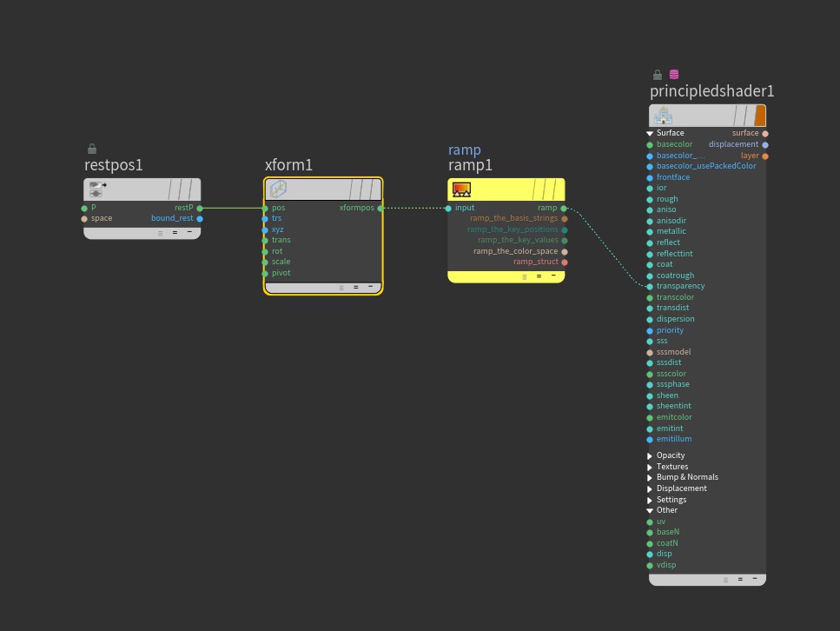Click the ramp_struct output connector
The height and width of the screenshot is (631, 840).
pos(565,262)
